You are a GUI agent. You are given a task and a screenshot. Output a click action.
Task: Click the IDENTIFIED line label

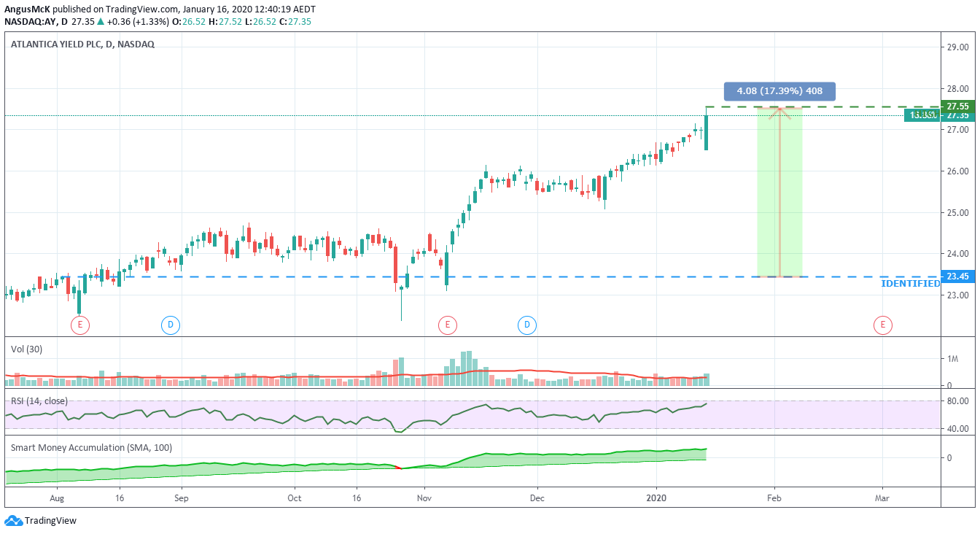click(x=910, y=283)
